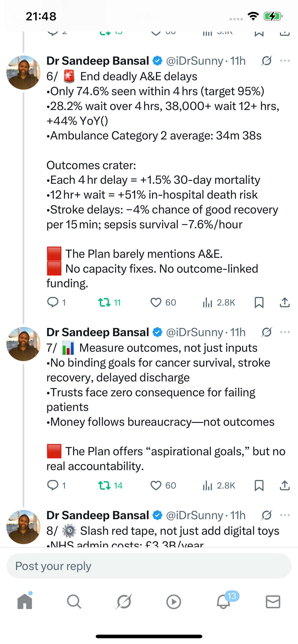Tap the Post your reply field
Screen dimensions: 298x644
(149, 566)
